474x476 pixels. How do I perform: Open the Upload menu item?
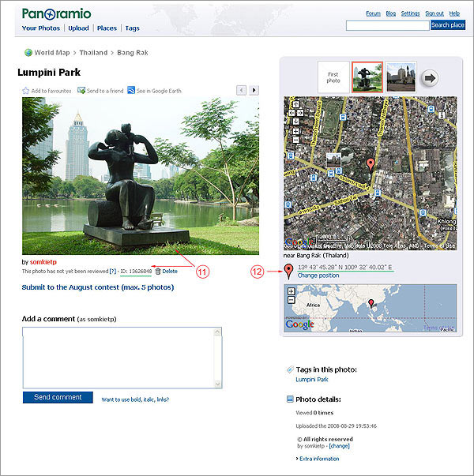[78, 28]
